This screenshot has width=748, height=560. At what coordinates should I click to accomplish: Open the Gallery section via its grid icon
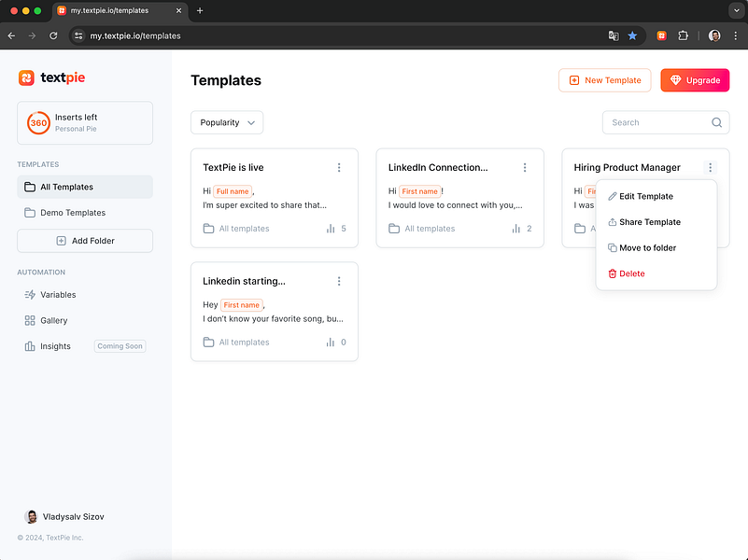pyautogui.click(x=30, y=320)
